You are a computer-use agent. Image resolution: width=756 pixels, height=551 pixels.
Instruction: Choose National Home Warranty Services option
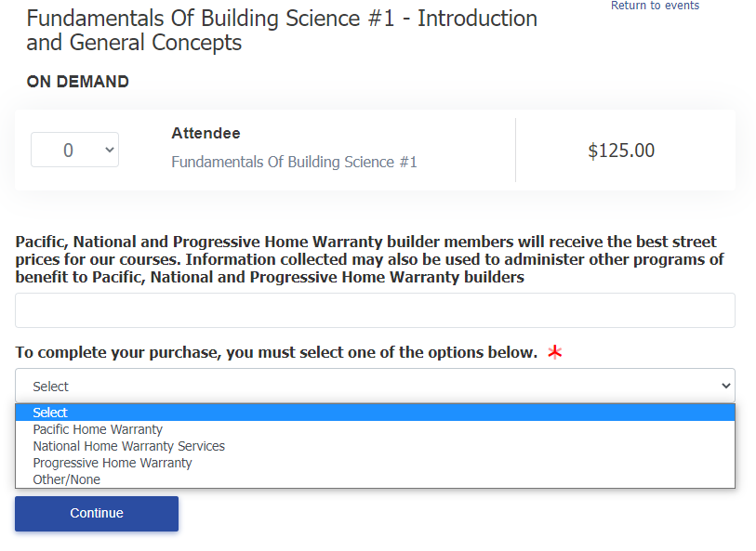[x=128, y=446]
